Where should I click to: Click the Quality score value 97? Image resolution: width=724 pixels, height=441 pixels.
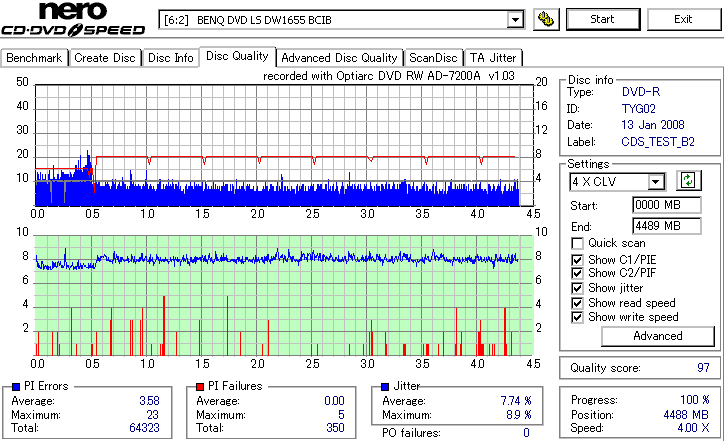click(703, 368)
